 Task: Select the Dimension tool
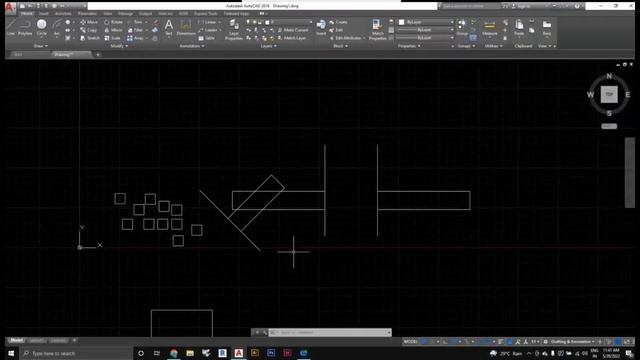coord(186,27)
